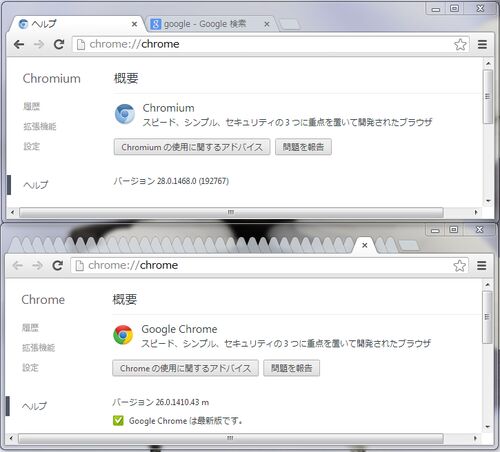
Task: Click the blue Chromium logo icon
Action: point(125,114)
